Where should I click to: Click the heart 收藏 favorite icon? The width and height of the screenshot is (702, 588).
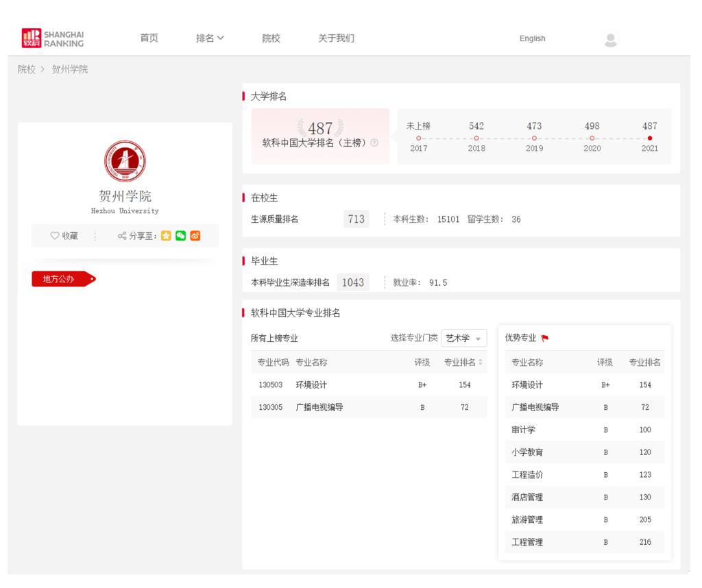[56, 236]
